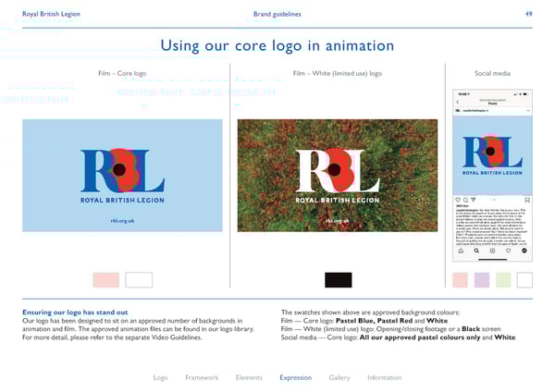Click the new post plus icon in the bottom bar
The image size is (555, 392).
coord(492,251)
